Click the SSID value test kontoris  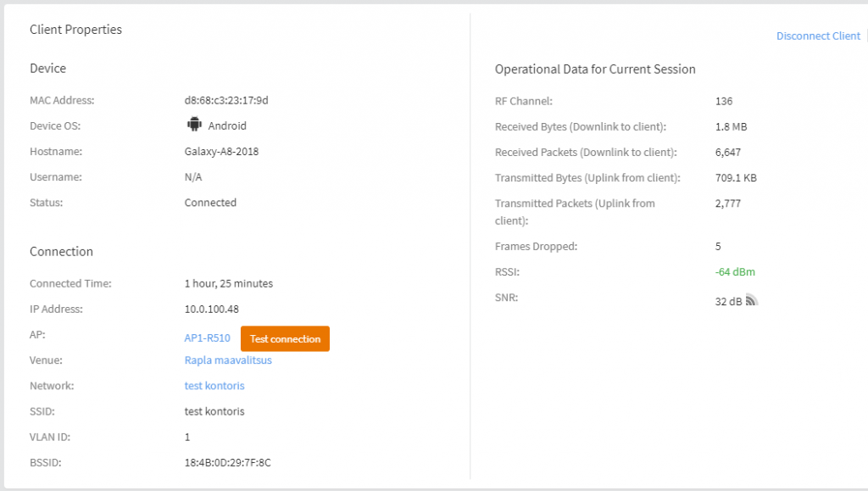point(214,411)
